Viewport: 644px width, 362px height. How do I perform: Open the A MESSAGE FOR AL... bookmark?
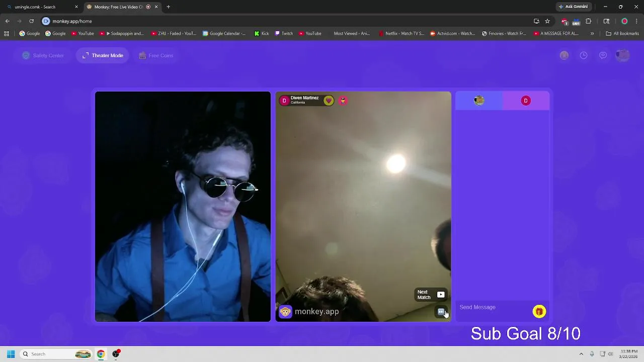point(556,34)
